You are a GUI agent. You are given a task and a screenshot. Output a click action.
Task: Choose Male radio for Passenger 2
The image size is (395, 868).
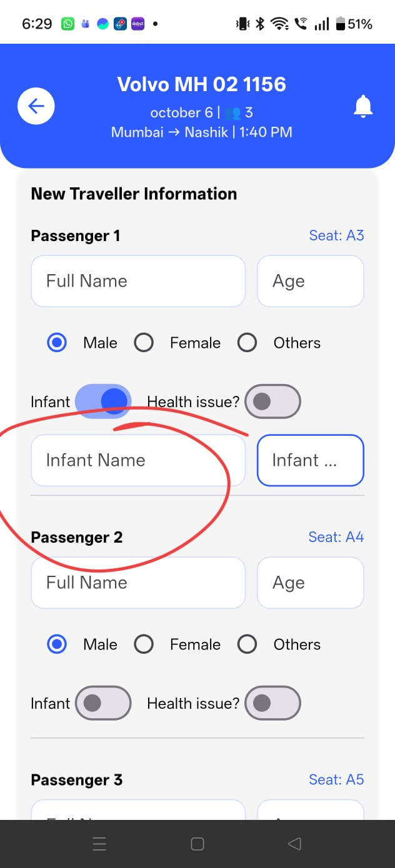pyautogui.click(x=57, y=644)
